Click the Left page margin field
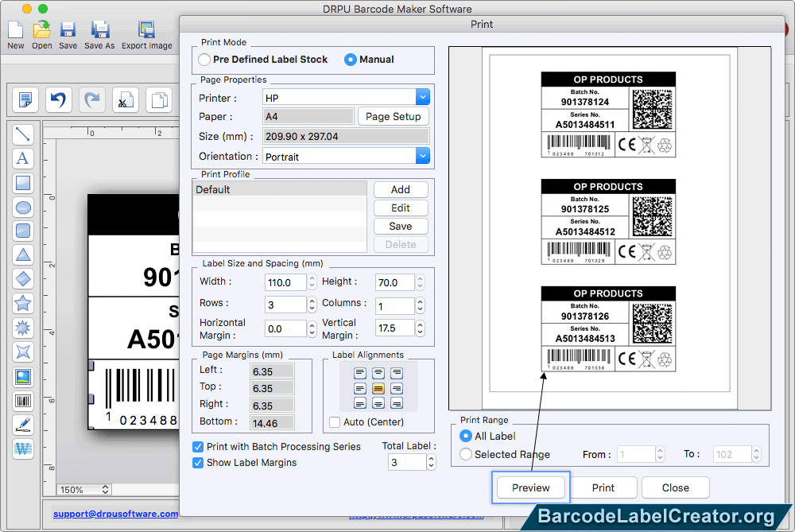This screenshot has width=795, height=532. click(x=272, y=371)
